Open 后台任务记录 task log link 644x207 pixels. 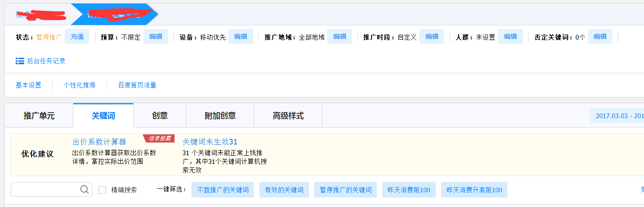coord(46,61)
